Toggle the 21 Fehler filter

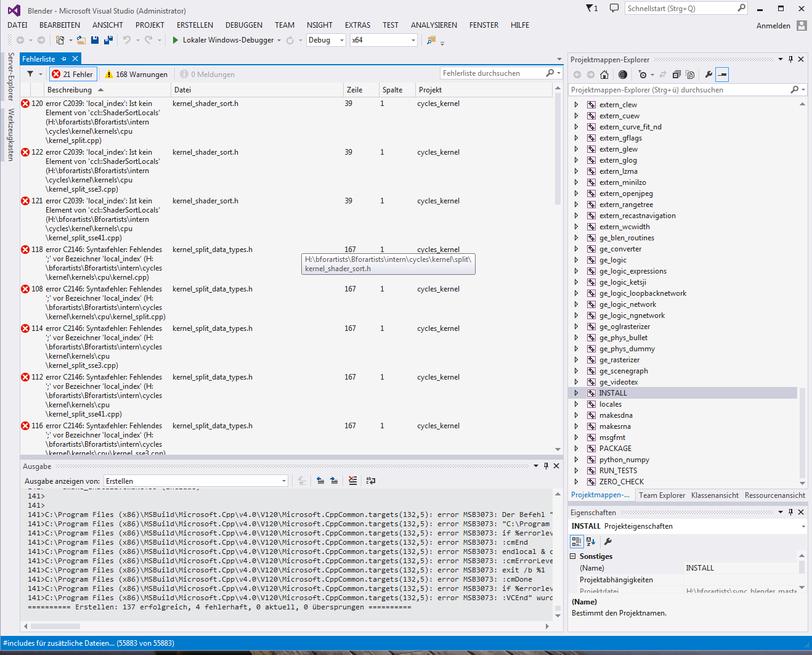pyautogui.click(x=72, y=74)
